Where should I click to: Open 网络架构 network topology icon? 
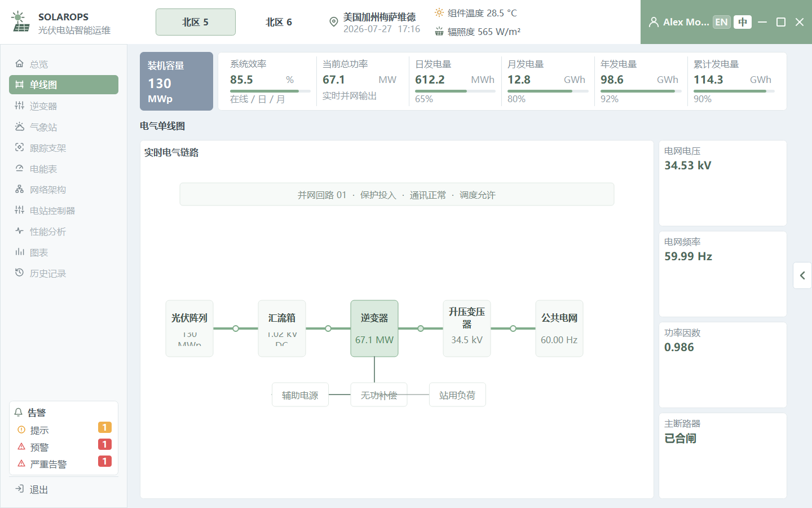point(20,189)
